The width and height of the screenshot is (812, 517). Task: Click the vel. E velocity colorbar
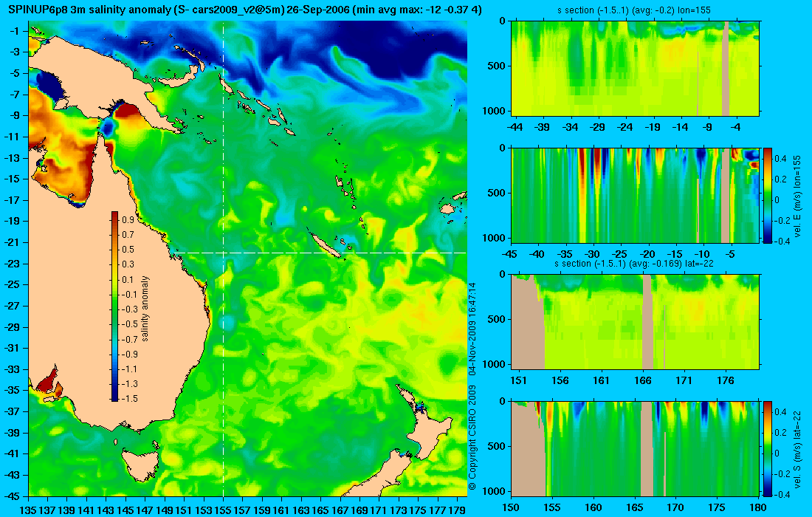tap(767, 195)
